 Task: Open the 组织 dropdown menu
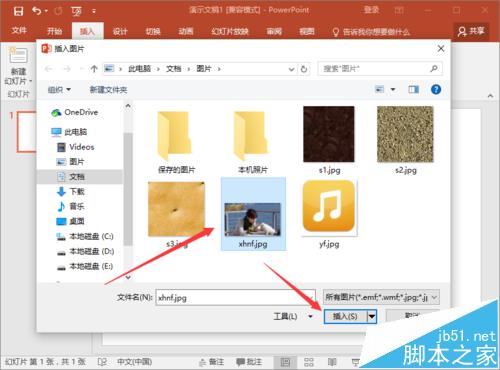(x=59, y=89)
